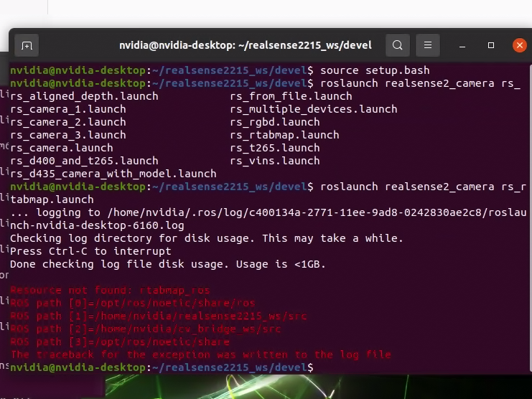This screenshot has width=532, height=399.
Task: Click the source setup.bash command
Action: pos(375,70)
